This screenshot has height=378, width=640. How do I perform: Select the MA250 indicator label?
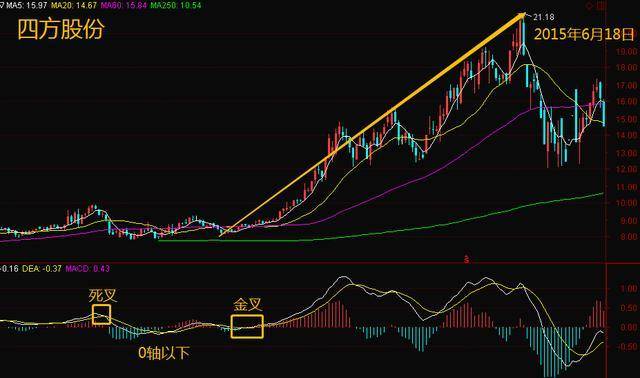pyautogui.click(x=176, y=6)
